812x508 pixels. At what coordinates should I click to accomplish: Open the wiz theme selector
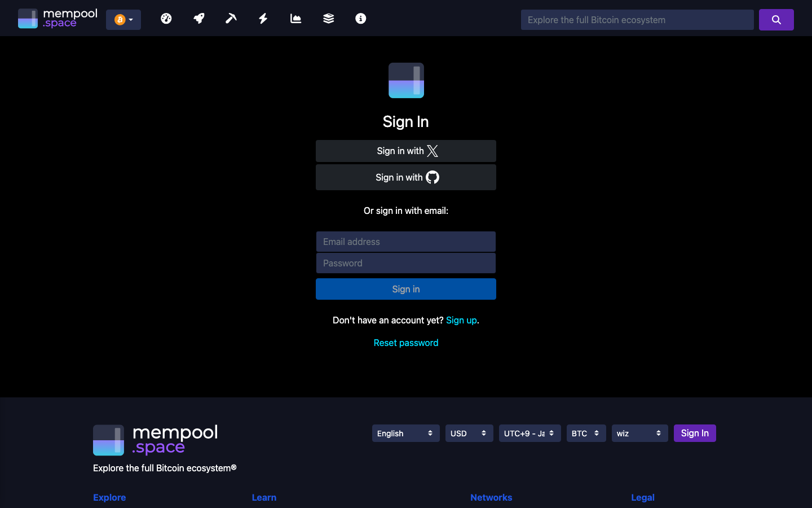639,433
